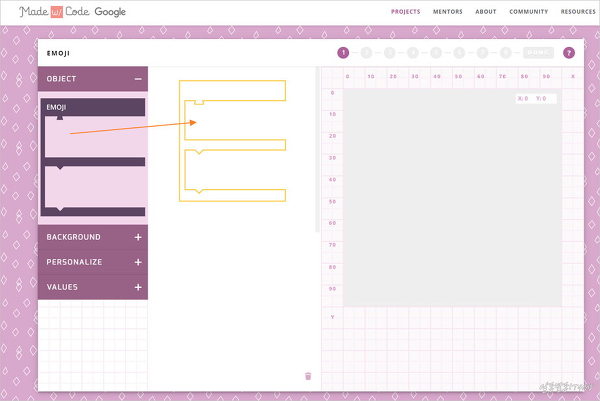Open the Mentors menu item
The height and width of the screenshot is (401, 600).
coord(447,12)
